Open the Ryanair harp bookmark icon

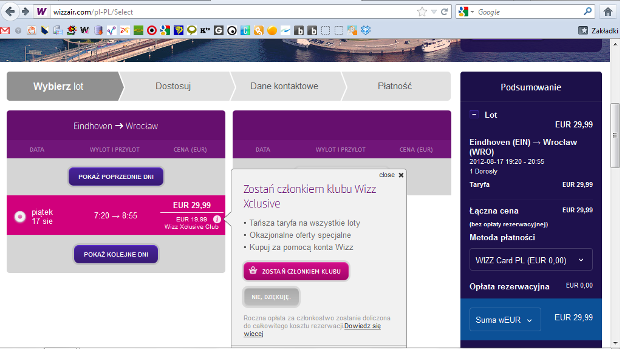click(x=179, y=30)
